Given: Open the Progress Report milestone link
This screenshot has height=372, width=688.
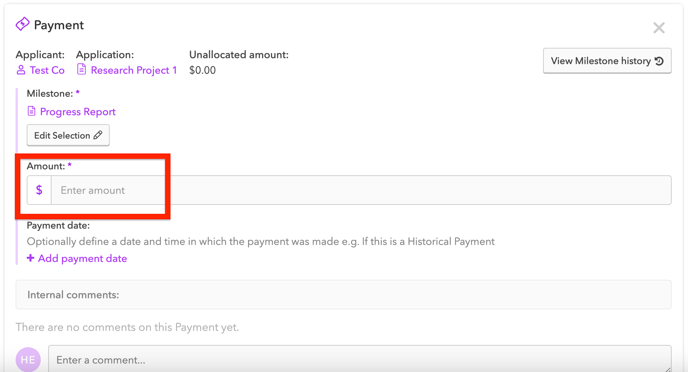Looking at the screenshot, I should pos(78,112).
